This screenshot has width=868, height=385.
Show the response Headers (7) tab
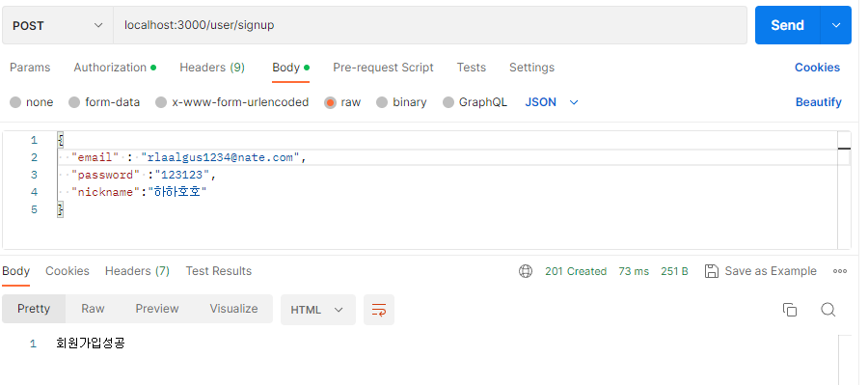point(137,271)
